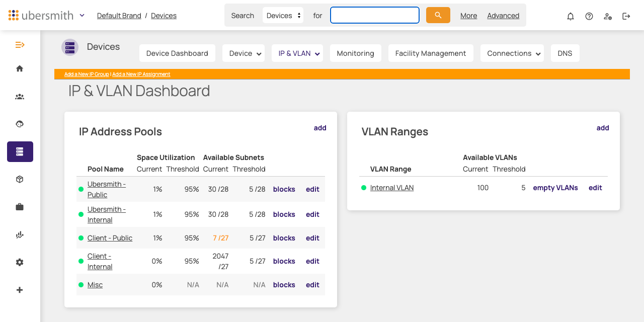Edit the Client - Public pool

point(312,238)
